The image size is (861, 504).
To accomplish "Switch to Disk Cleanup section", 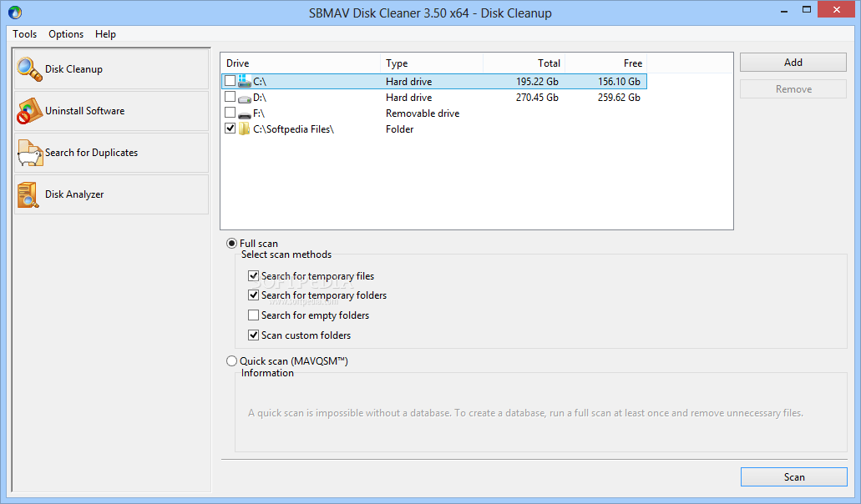I will pyautogui.click(x=111, y=69).
